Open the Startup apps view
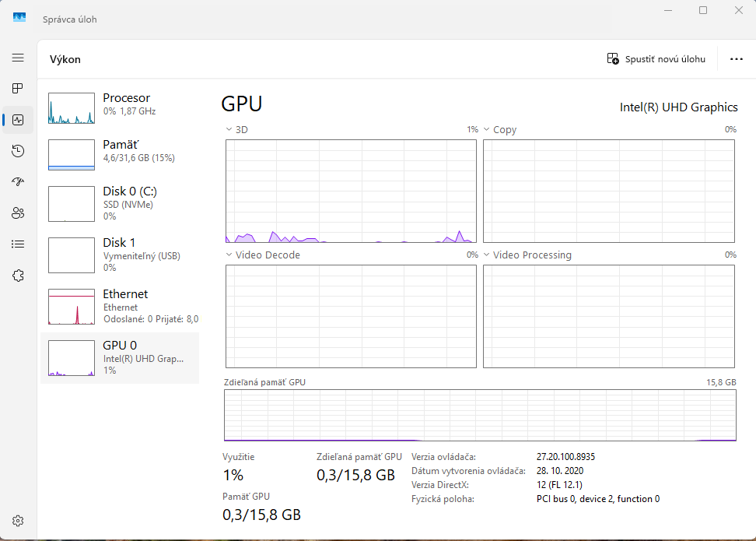This screenshot has width=756, height=541. 18,181
